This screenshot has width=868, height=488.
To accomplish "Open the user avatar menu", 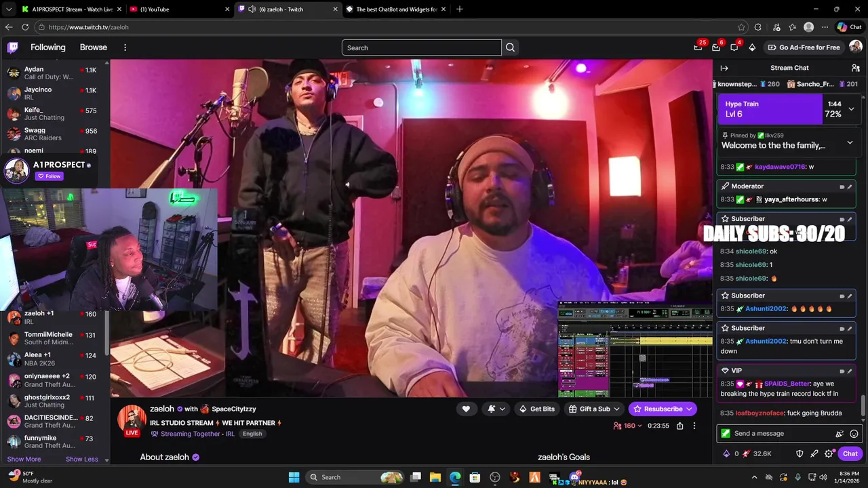I will click(855, 47).
